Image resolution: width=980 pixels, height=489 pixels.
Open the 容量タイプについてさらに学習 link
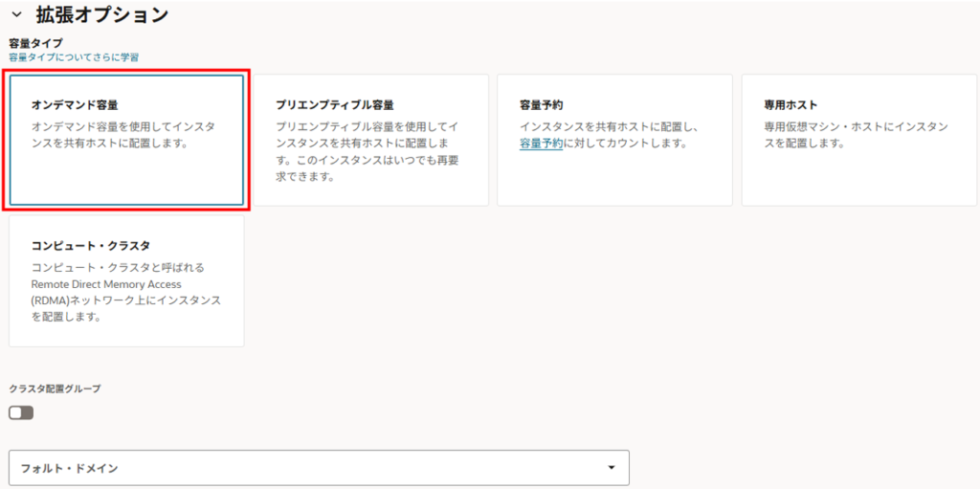tap(74, 57)
